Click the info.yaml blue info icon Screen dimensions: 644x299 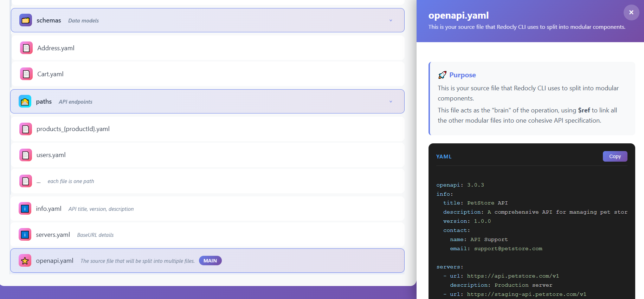coord(25,209)
